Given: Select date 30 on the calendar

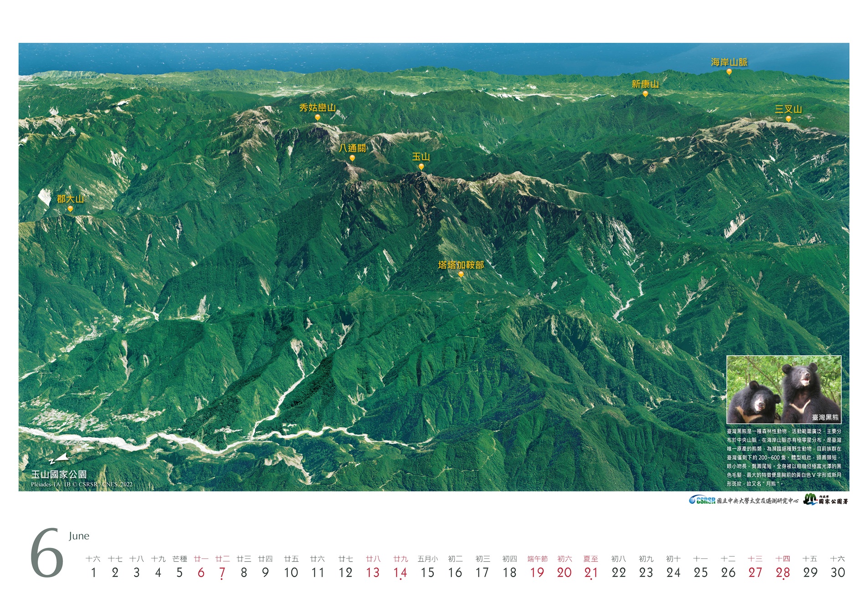Looking at the screenshot, I should click(837, 572).
